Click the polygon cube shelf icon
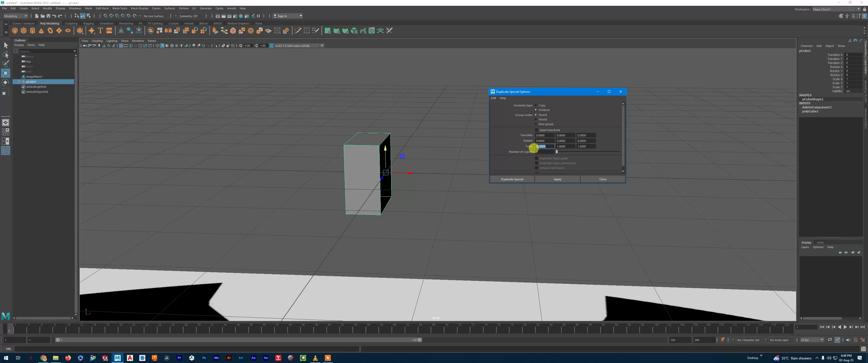This screenshot has height=363, width=868. coord(23,31)
